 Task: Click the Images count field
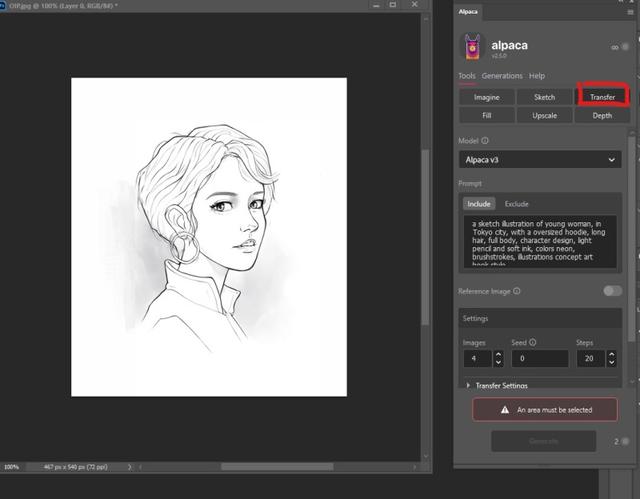pos(478,359)
